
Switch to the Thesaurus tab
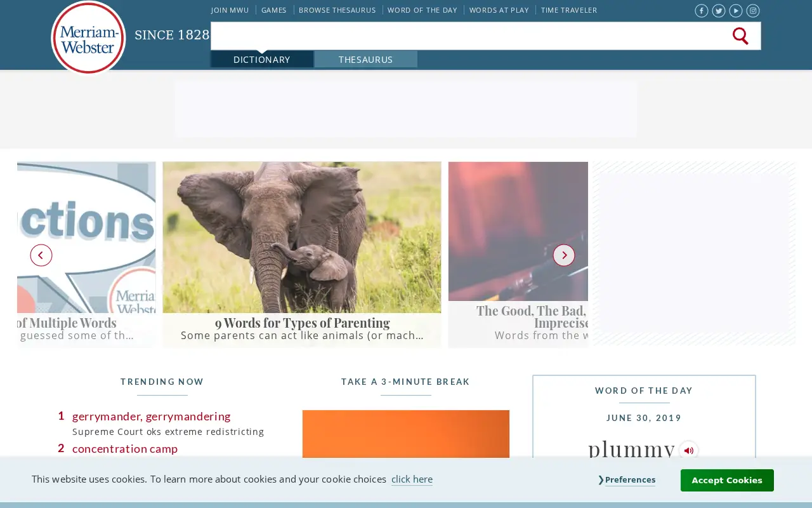tap(366, 60)
